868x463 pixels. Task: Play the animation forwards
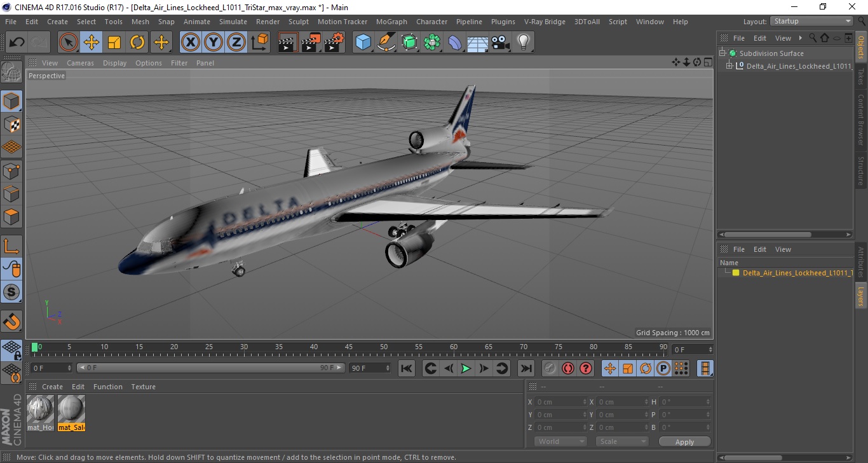466,368
